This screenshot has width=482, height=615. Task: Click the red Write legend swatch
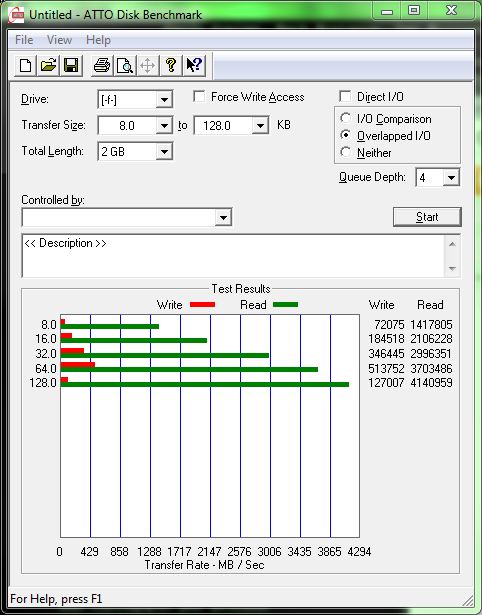tap(202, 304)
